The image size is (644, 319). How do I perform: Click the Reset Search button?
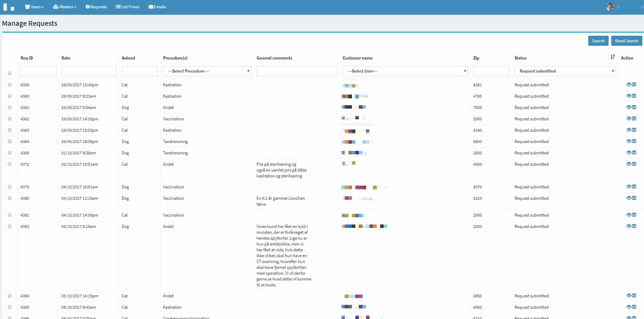(626, 41)
